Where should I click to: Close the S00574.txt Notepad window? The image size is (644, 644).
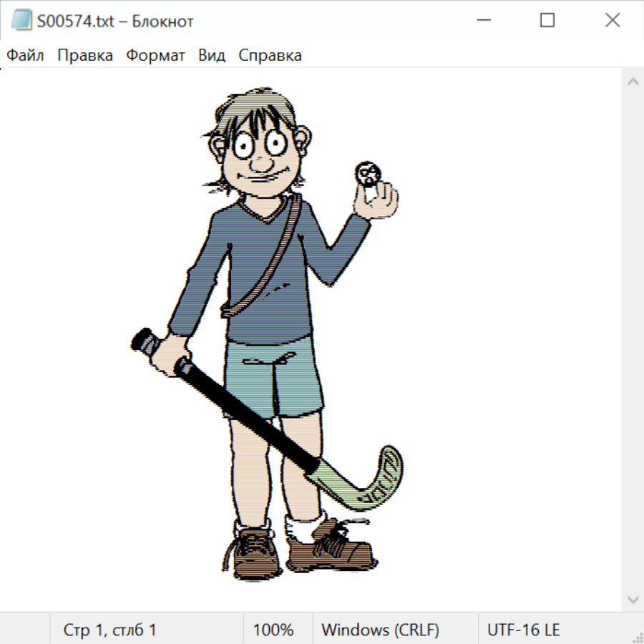point(612,21)
